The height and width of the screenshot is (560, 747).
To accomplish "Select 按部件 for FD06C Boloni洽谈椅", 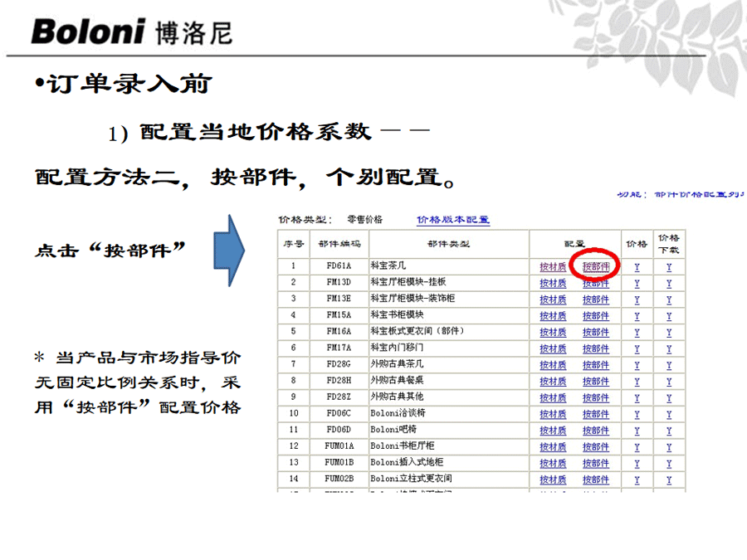I will tap(596, 414).
